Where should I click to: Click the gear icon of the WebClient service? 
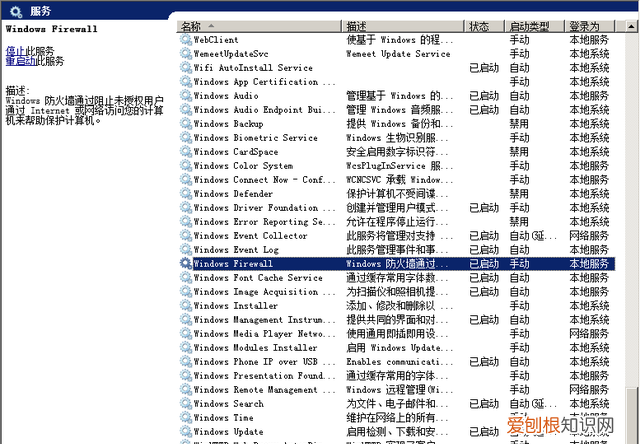coord(186,40)
